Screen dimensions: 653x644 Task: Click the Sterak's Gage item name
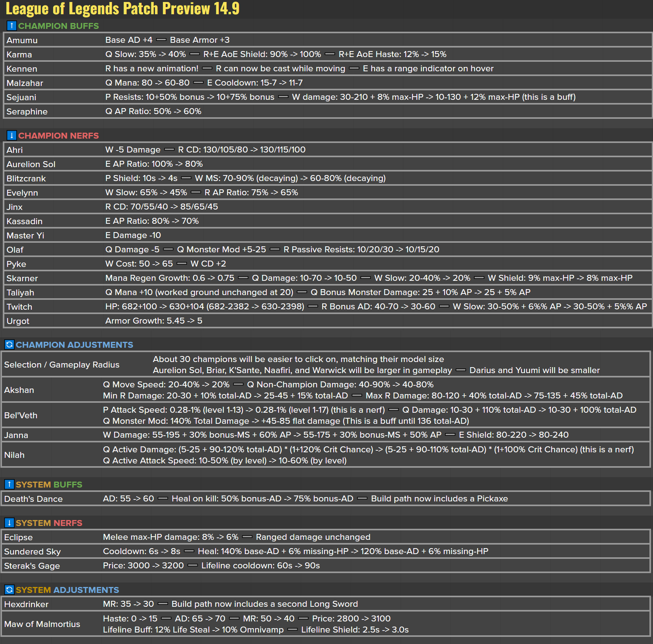[x=32, y=566]
